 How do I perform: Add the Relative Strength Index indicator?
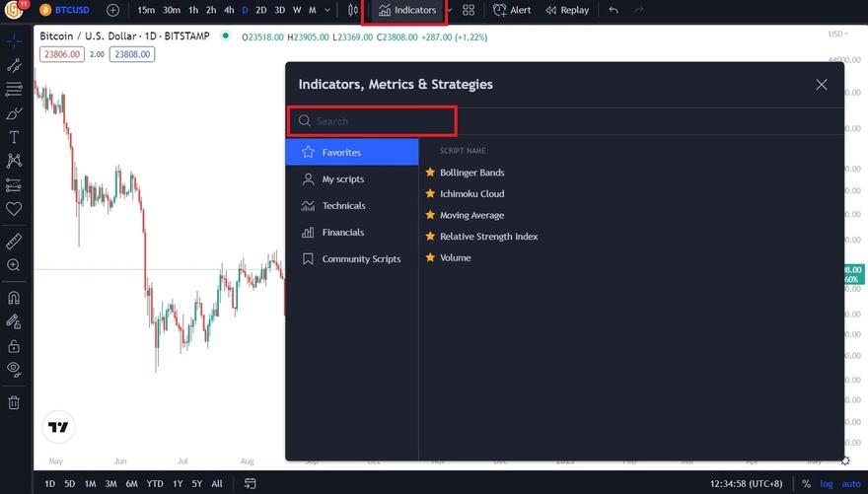pyautogui.click(x=489, y=237)
